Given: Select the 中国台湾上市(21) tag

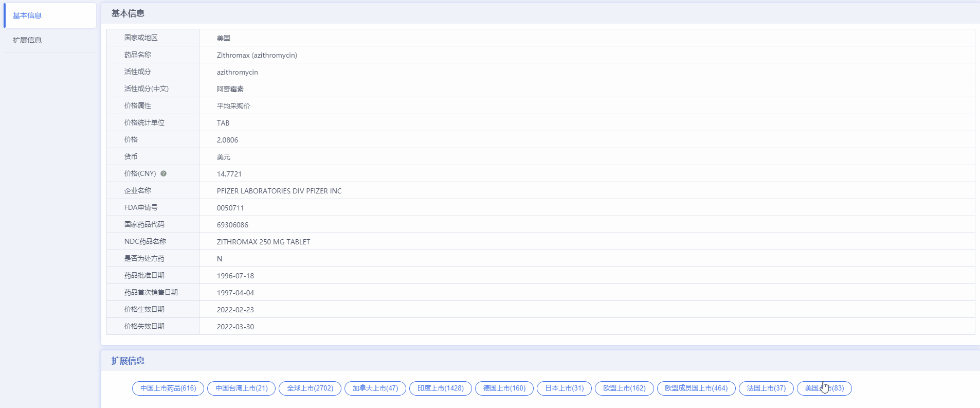Looking at the screenshot, I should 242,388.
